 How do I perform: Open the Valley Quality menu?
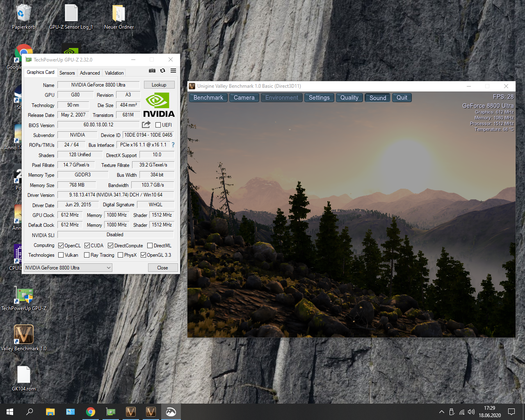(349, 98)
